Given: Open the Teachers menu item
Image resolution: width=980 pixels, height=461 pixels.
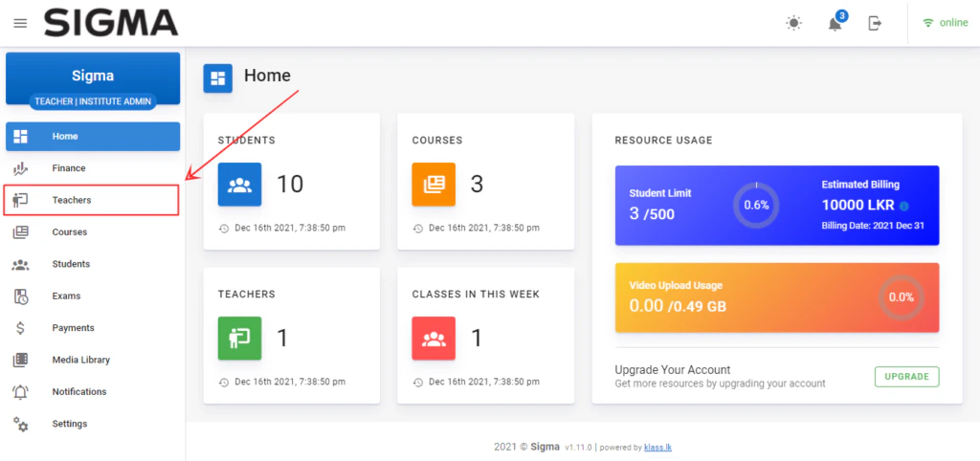Looking at the screenshot, I should tap(91, 200).
